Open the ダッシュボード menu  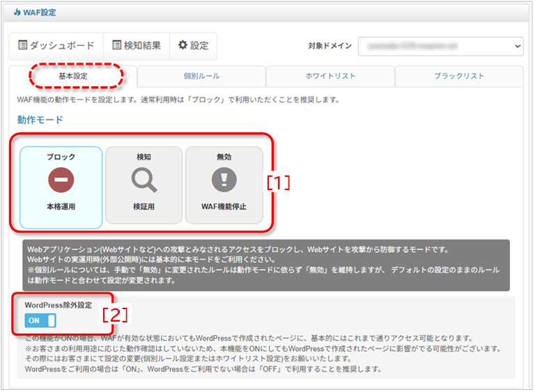(56, 46)
